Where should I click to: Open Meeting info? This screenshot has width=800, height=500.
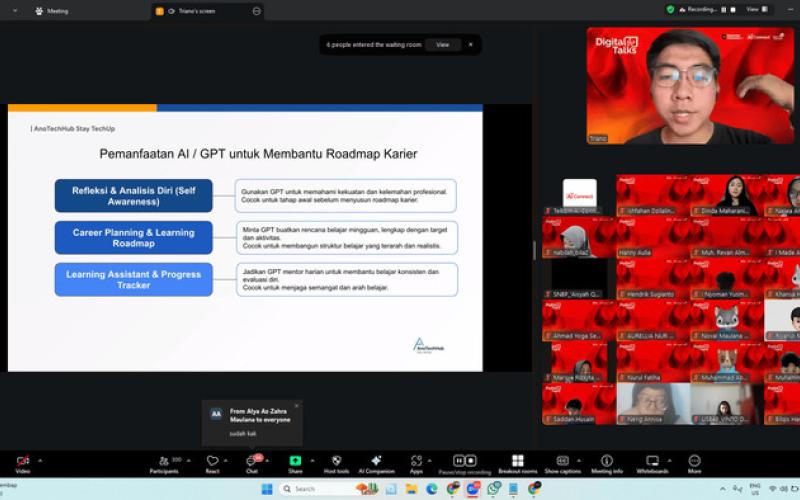click(607, 462)
